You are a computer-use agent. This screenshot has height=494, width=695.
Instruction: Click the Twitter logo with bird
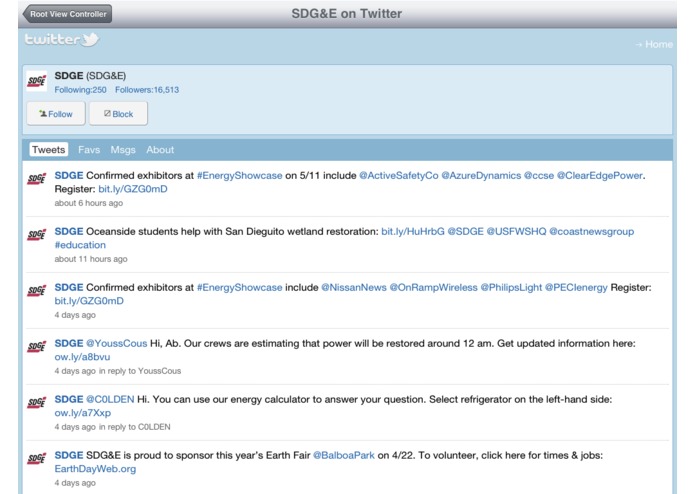click(62, 39)
